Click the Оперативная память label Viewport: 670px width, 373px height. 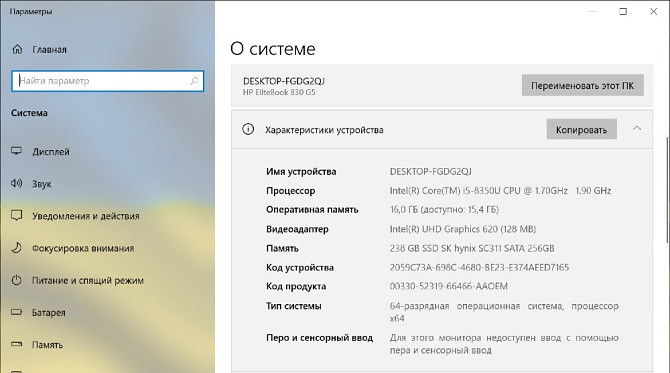(312, 210)
